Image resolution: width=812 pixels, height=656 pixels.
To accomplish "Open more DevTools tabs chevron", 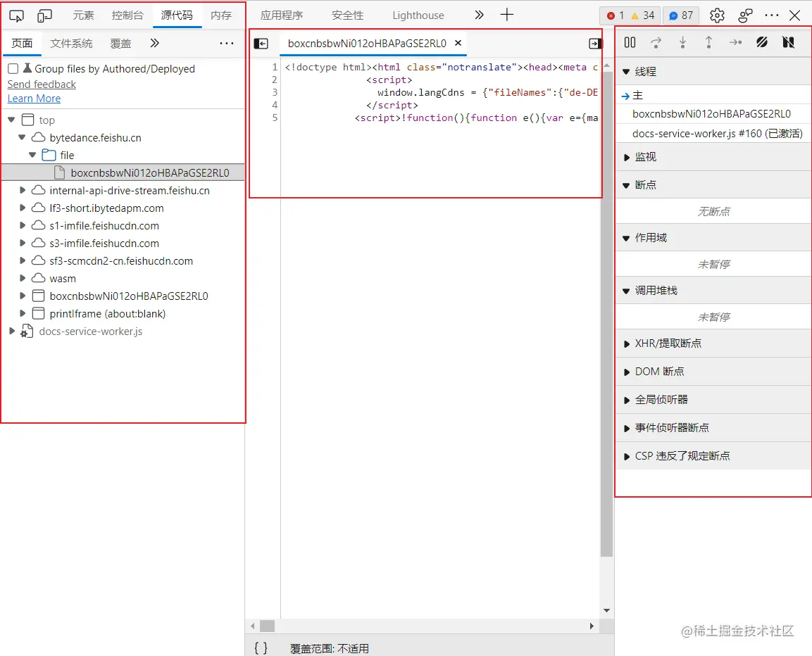I will (x=479, y=15).
